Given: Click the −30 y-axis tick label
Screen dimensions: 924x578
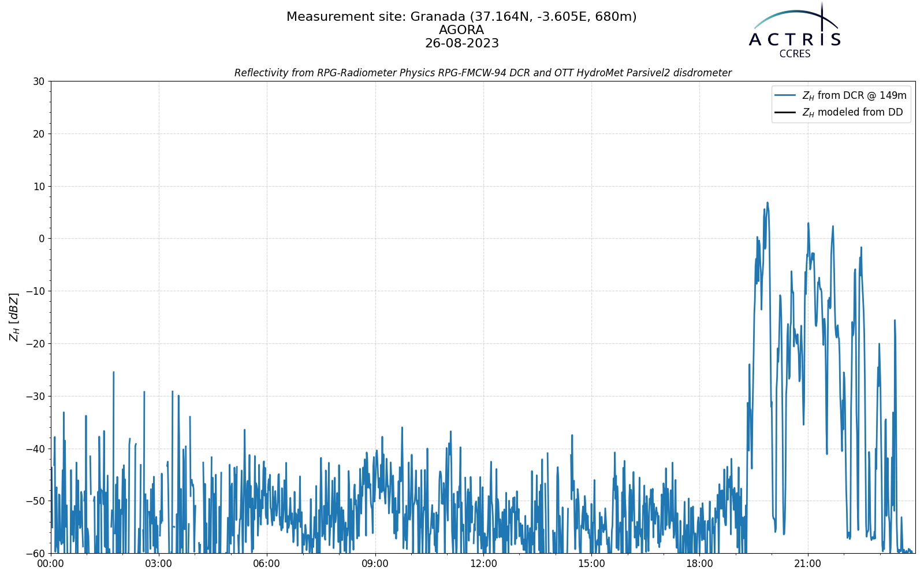Looking at the screenshot, I should pyautogui.click(x=35, y=397).
